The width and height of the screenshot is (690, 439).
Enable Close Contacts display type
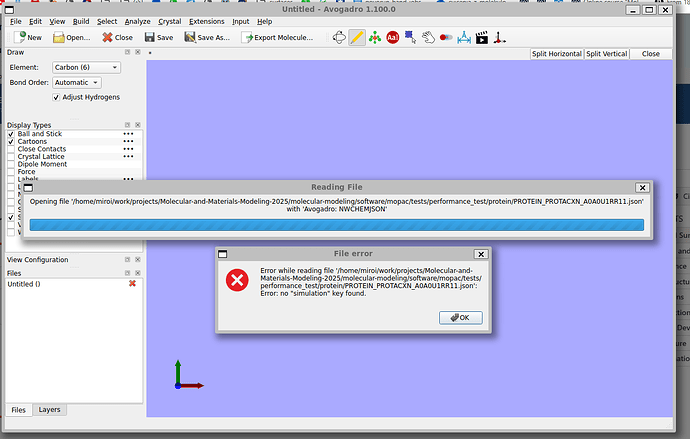11,149
